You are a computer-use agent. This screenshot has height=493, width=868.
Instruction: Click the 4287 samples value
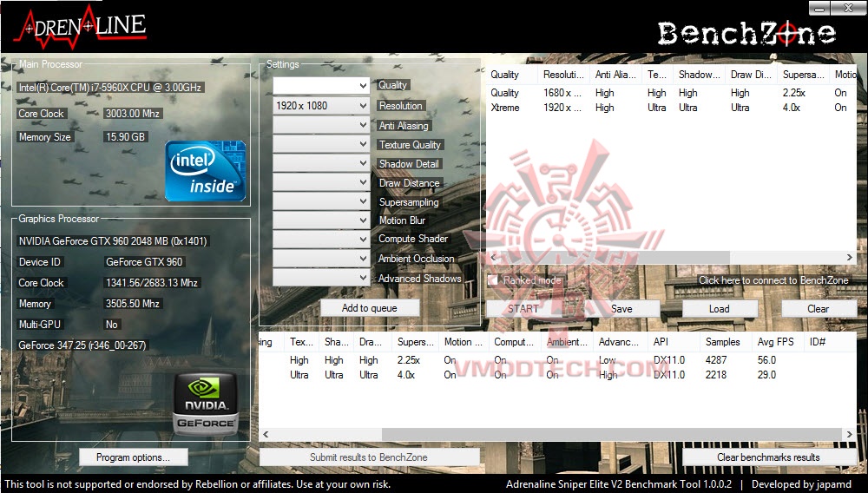coord(716,360)
